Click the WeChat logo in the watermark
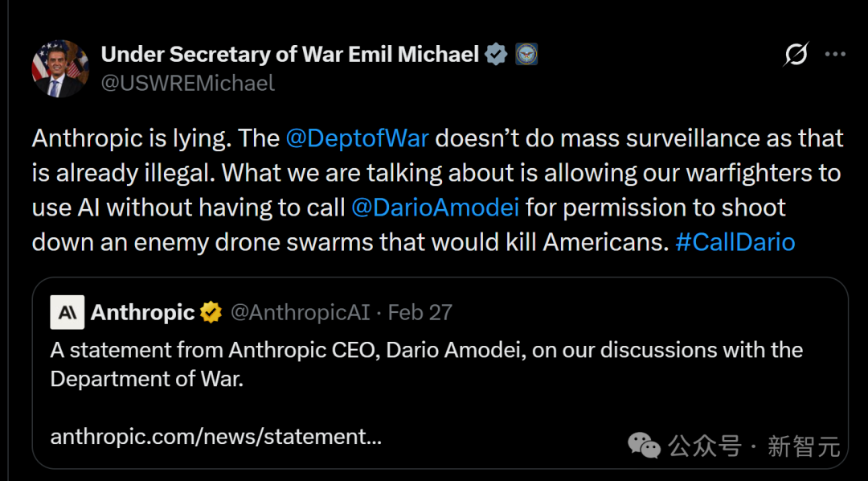Viewport: 868px width, 481px height. 645,443
